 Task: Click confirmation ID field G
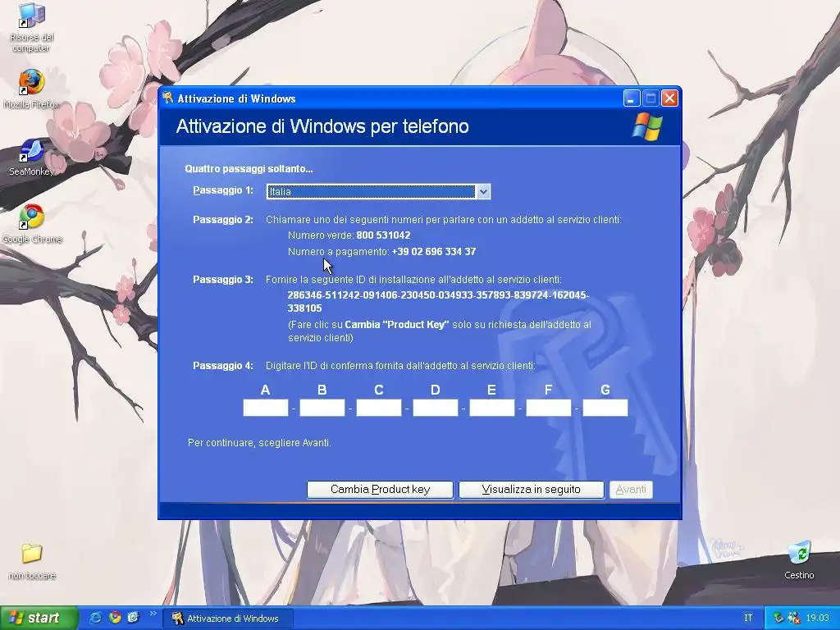pos(605,408)
